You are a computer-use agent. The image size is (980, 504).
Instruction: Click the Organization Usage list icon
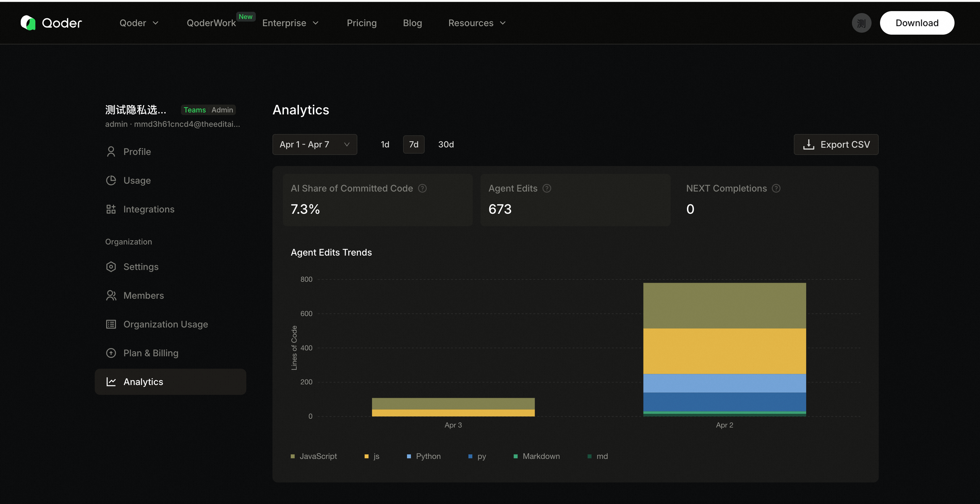(111, 324)
